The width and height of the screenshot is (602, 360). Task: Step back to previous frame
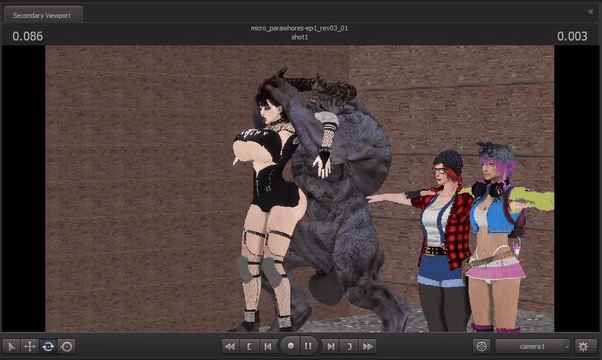(x=268, y=347)
